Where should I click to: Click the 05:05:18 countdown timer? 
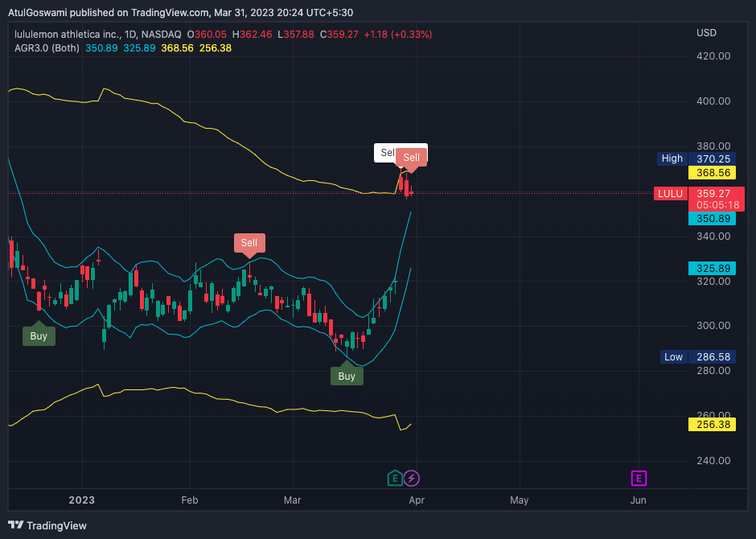(717, 205)
